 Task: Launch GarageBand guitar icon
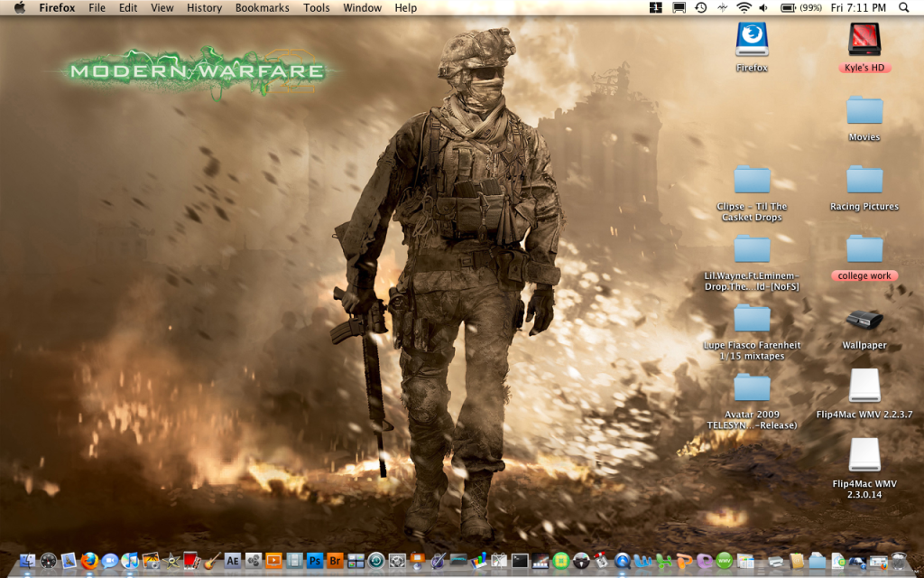click(x=212, y=560)
